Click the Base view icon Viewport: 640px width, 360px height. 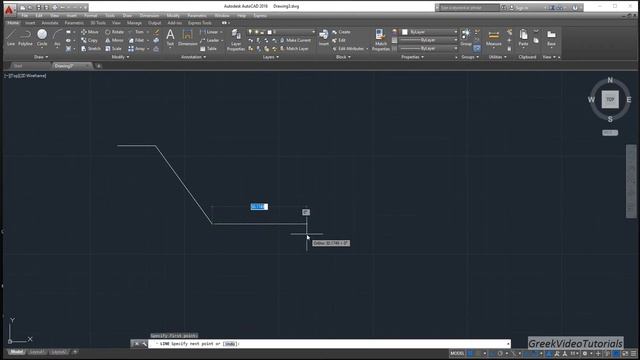click(x=551, y=38)
